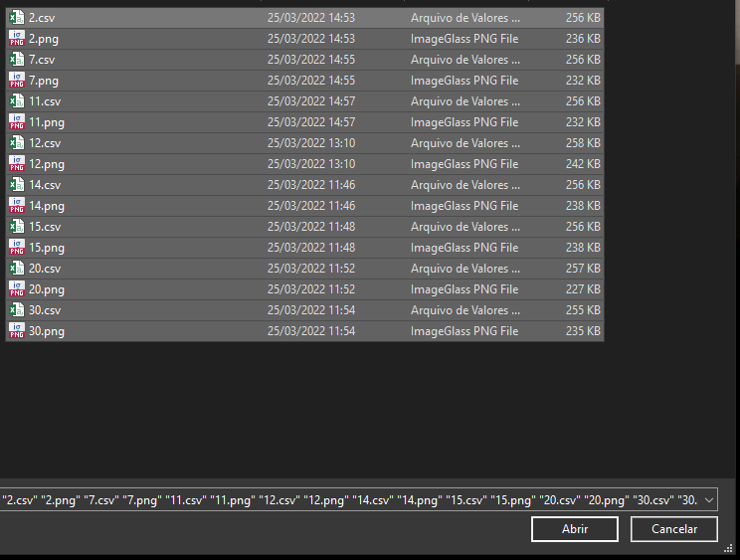
Task: Click the Excel icon of 11.csv
Action: (x=17, y=101)
